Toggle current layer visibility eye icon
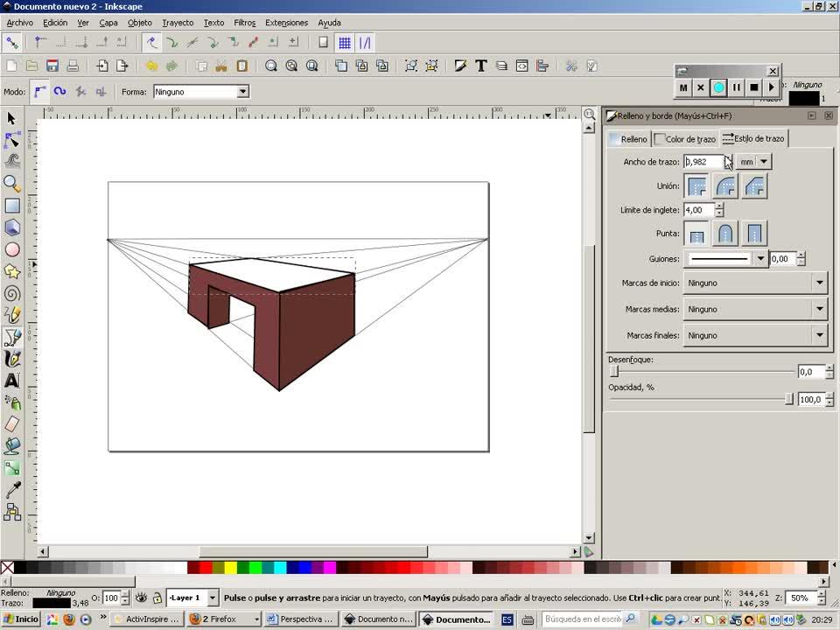 (x=141, y=598)
